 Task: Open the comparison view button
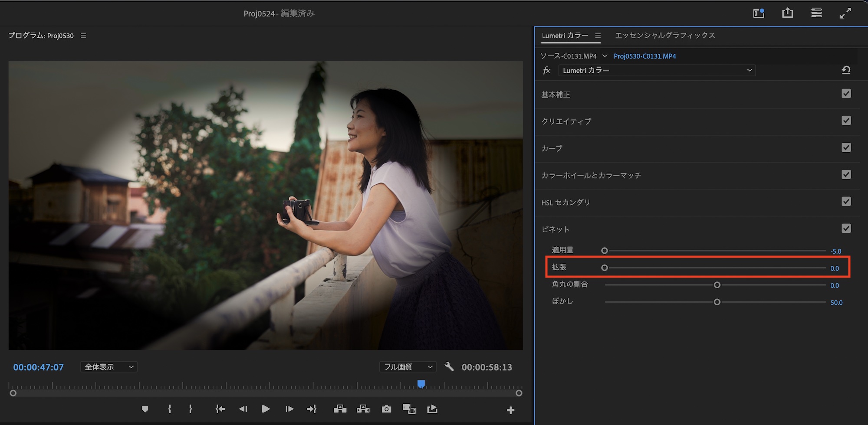coord(409,409)
